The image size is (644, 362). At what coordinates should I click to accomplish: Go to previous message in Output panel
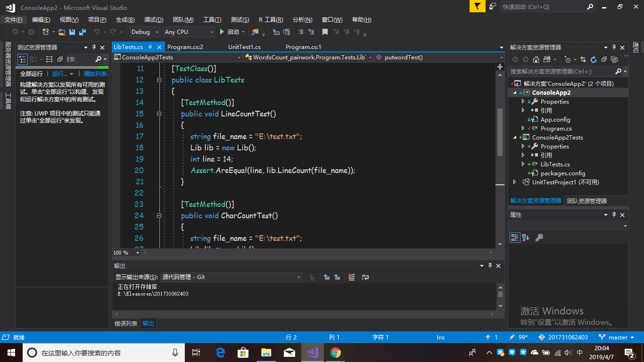327,277
